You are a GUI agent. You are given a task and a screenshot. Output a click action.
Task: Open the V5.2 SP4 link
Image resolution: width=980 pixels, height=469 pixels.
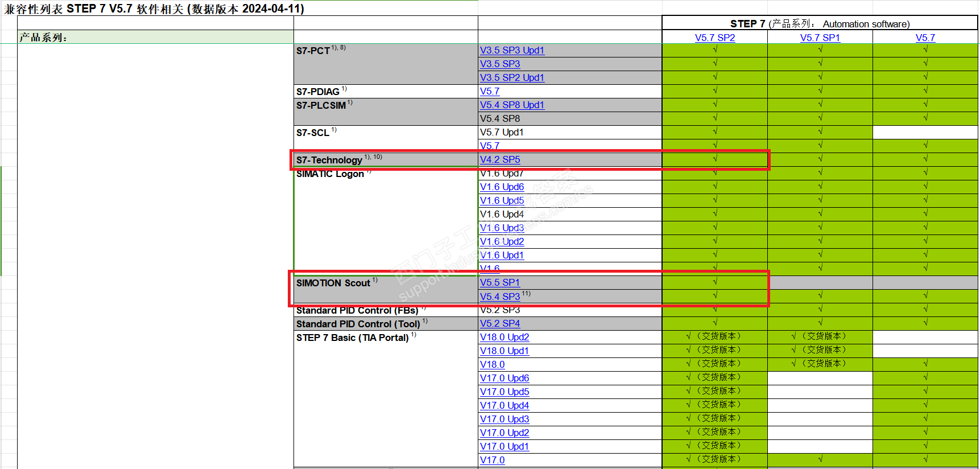click(x=500, y=323)
